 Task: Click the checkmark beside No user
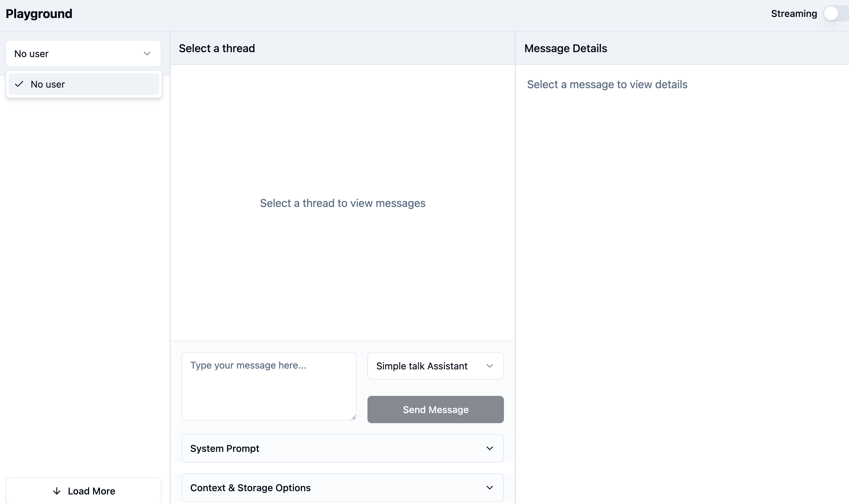click(19, 84)
